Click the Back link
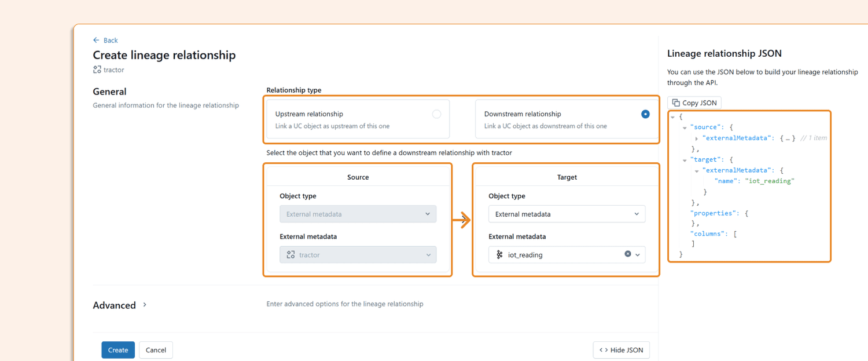868x361 pixels. [x=109, y=40]
